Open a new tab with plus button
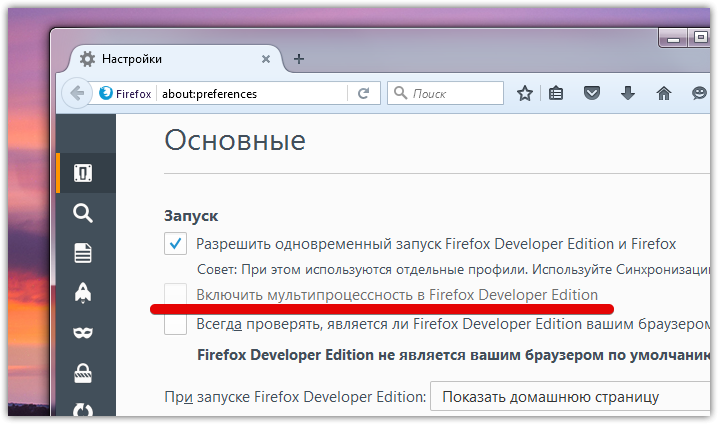 point(299,59)
